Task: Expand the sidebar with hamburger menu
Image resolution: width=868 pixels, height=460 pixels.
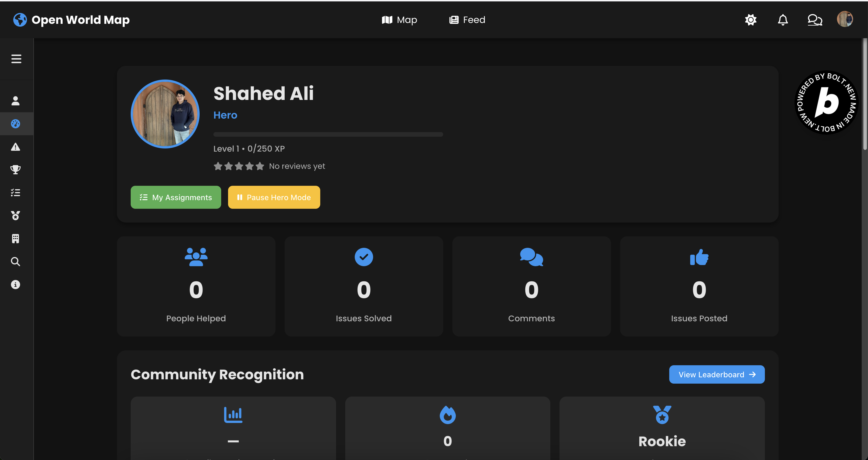Action: click(16, 59)
